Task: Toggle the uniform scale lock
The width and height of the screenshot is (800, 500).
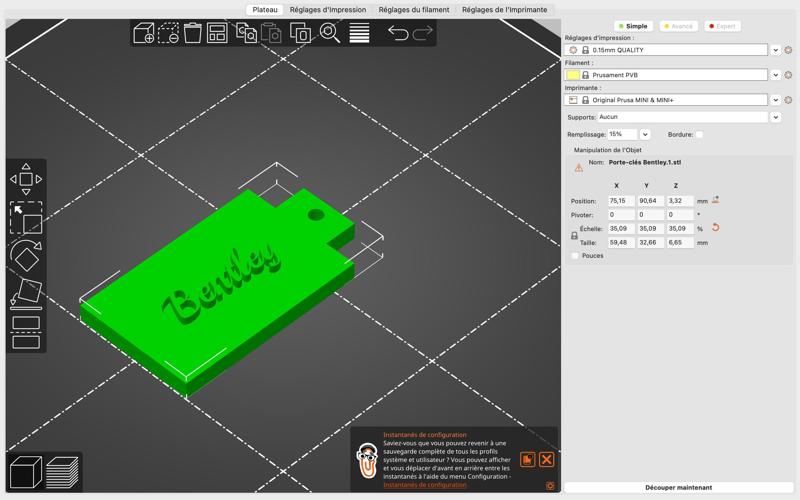Action: pos(574,236)
